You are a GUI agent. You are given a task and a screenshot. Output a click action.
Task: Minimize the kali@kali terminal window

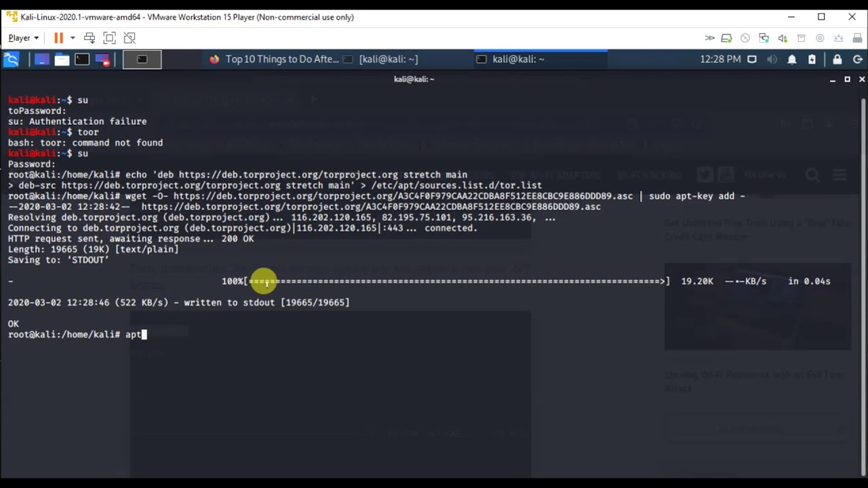coord(832,79)
